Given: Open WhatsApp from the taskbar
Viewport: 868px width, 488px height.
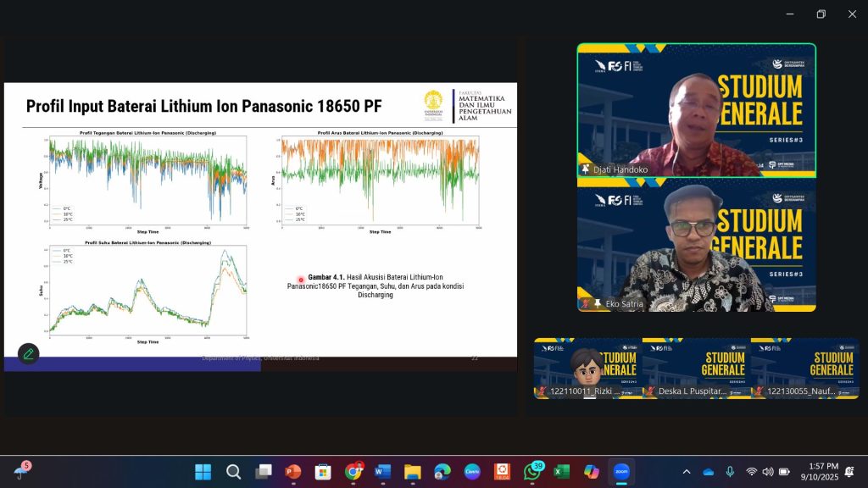Looking at the screenshot, I should pyautogui.click(x=532, y=472).
